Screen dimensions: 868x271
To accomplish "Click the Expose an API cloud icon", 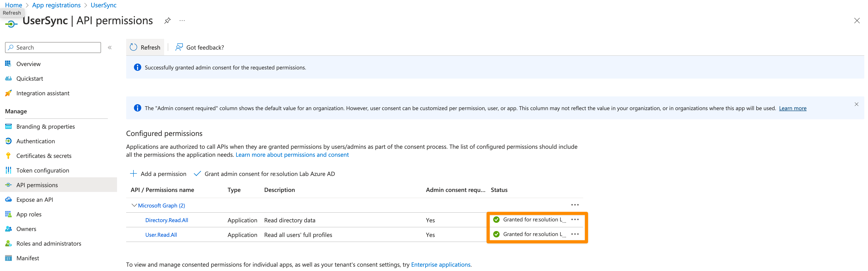I will point(8,199).
